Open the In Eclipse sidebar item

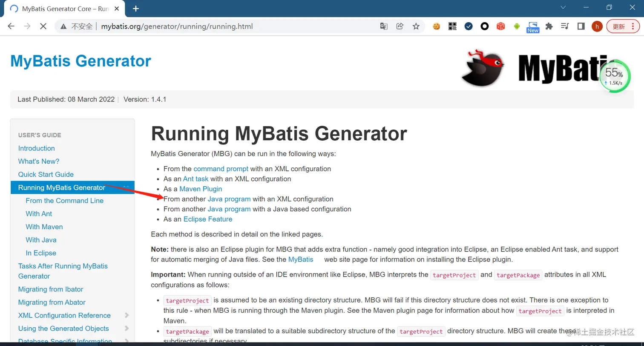(x=41, y=253)
